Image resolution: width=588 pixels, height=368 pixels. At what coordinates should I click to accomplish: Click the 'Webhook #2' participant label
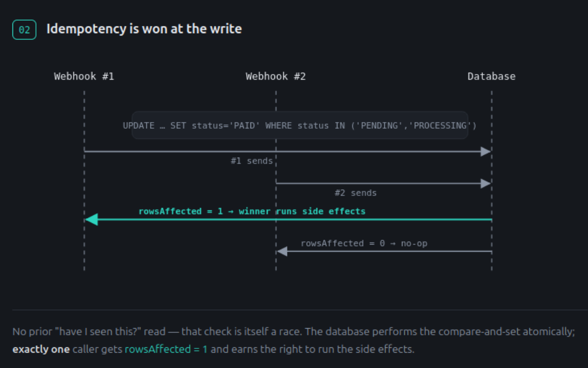(x=275, y=76)
